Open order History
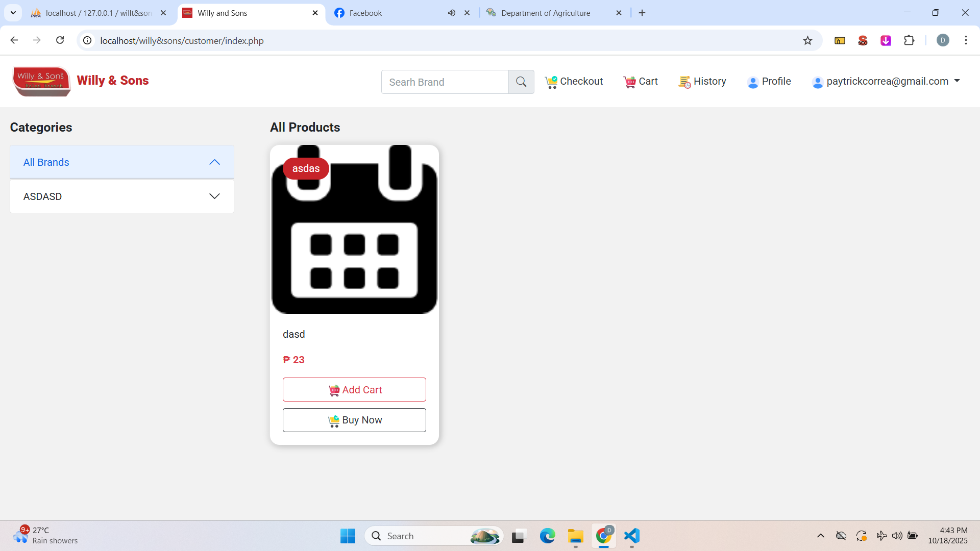Image resolution: width=980 pixels, height=551 pixels. [702, 82]
